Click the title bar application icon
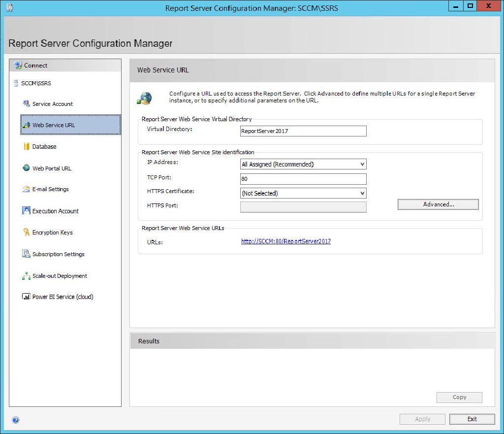The image size is (504, 434). click(x=10, y=8)
